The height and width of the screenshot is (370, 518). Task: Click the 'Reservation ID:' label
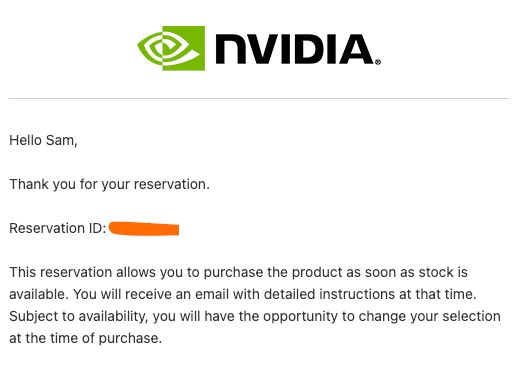(x=58, y=228)
